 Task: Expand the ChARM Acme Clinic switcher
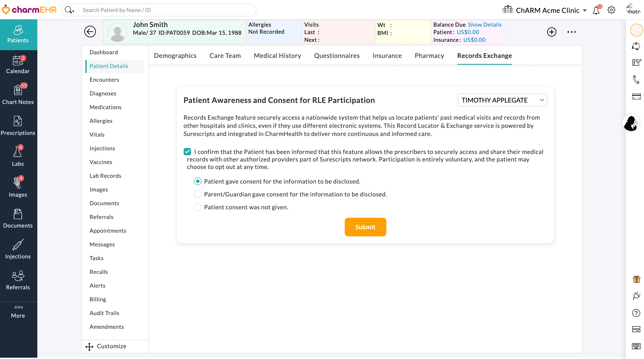click(x=585, y=10)
